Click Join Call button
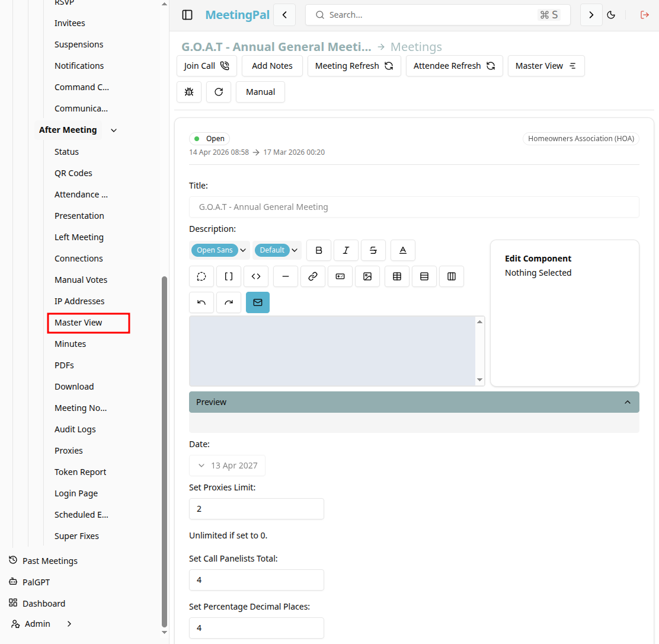Viewport: 659px width, 644px height. (206, 66)
